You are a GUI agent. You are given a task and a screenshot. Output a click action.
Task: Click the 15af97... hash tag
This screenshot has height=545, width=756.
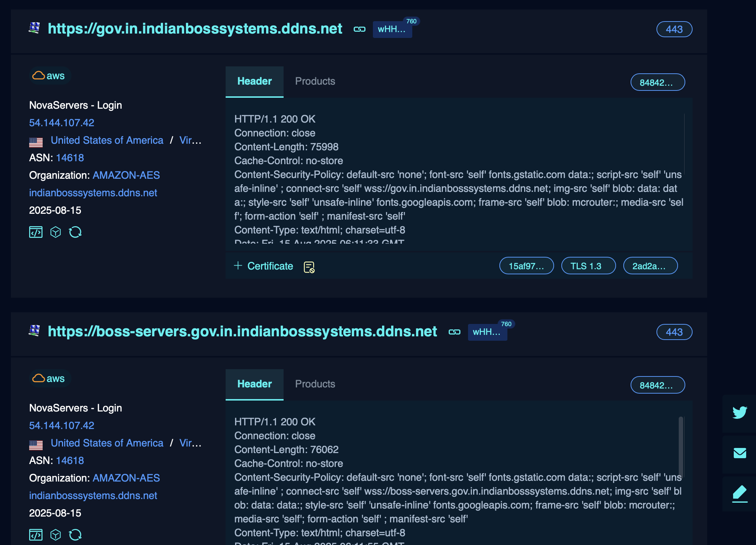pos(526,266)
